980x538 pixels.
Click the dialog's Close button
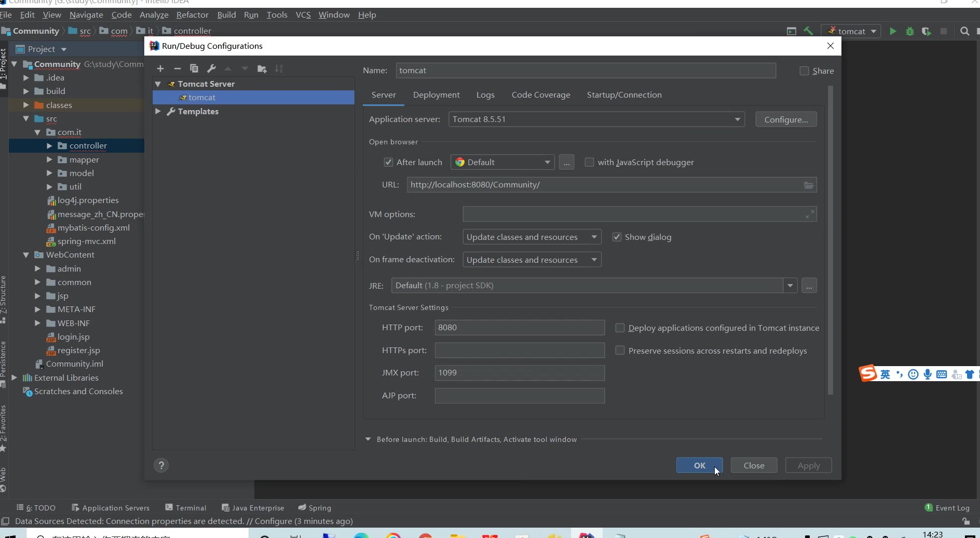pyautogui.click(x=754, y=465)
